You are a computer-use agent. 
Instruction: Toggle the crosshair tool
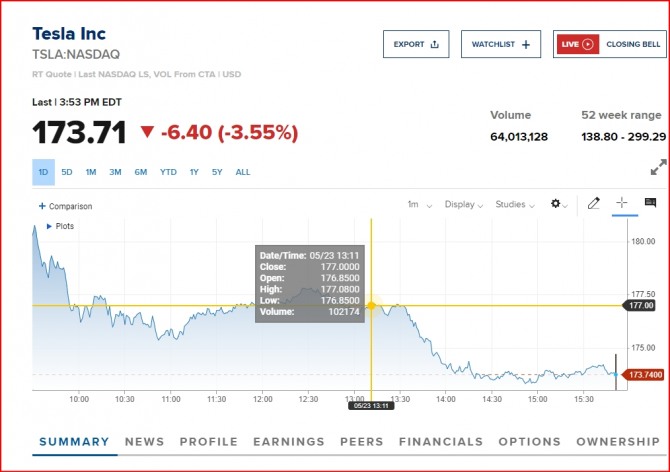[621, 203]
